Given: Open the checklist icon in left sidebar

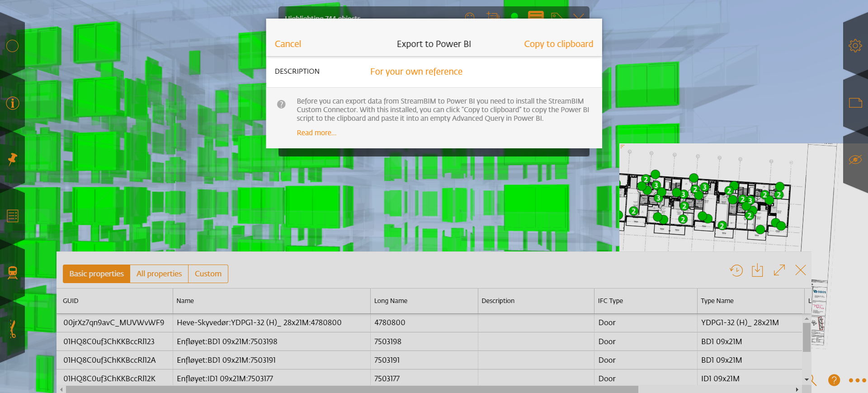Looking at the screenshot, I should point(13,216).
